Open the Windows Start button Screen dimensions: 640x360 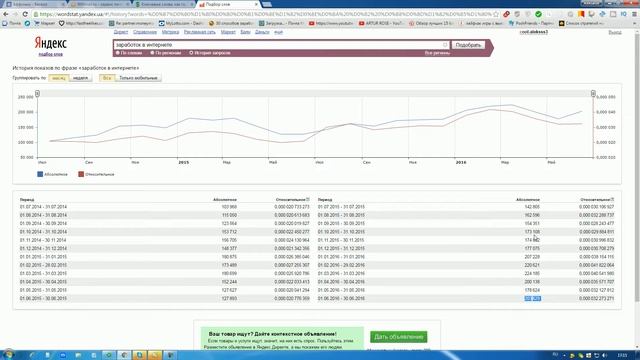pos(8,355)
